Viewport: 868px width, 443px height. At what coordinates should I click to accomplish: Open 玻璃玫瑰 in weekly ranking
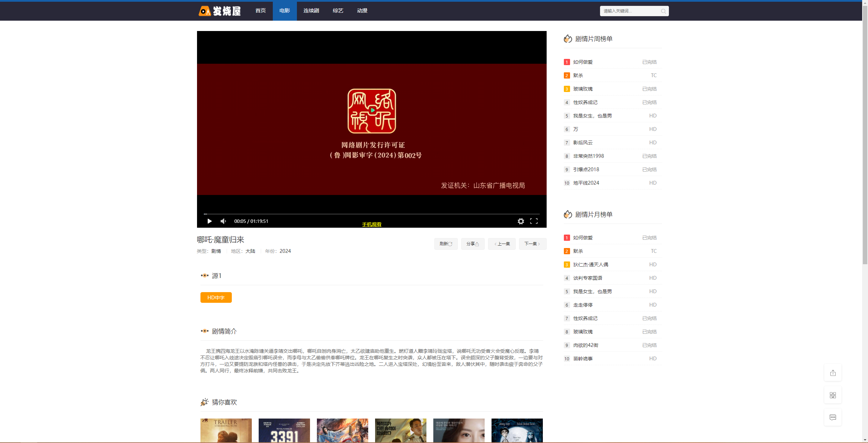(583, 89)
